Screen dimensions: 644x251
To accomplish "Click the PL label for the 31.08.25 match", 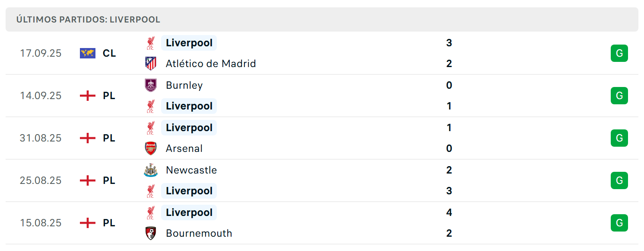I will click(109, 138).
